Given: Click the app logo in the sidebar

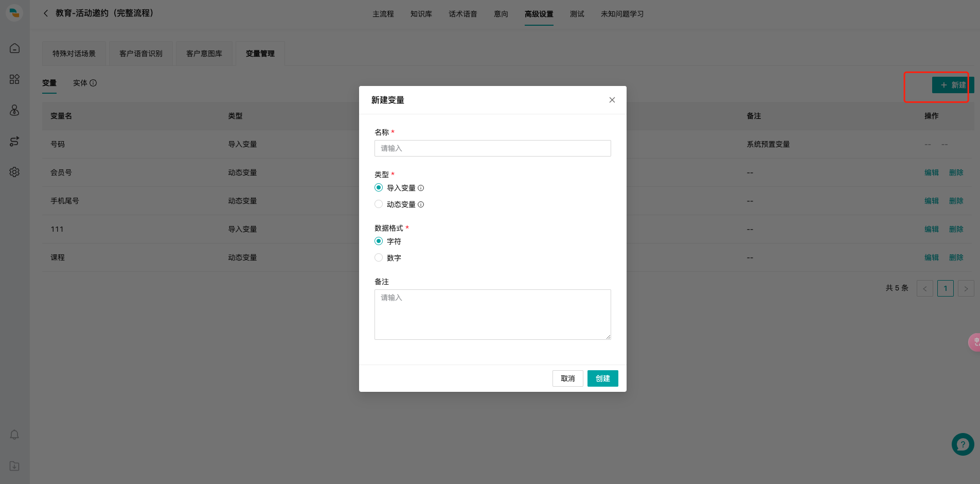Looking at the screenshot, I should 14,13.
